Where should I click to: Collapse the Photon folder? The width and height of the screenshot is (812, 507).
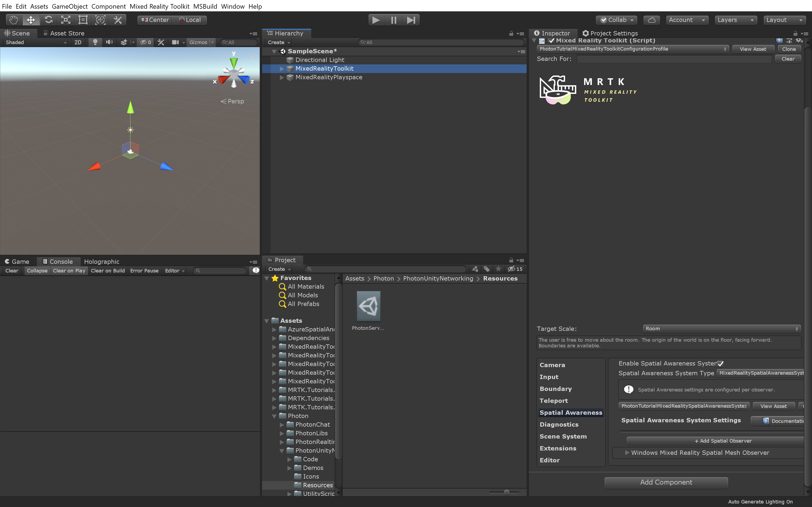274,416
